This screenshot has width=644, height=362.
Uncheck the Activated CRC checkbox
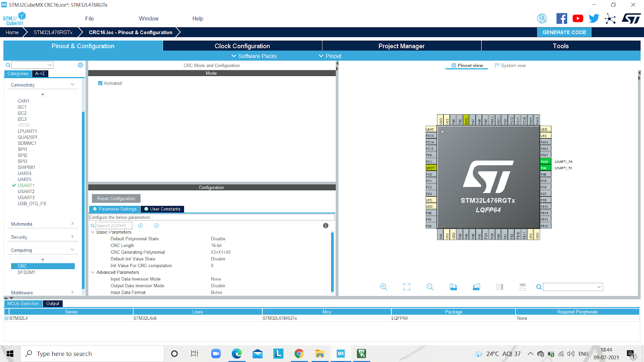tap(100, 83)
